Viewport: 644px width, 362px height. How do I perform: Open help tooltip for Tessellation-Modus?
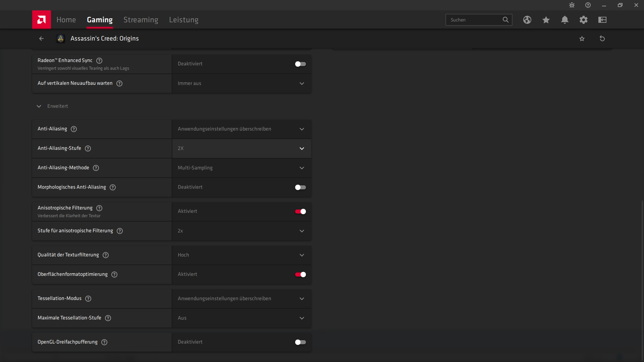click(88, 299)
